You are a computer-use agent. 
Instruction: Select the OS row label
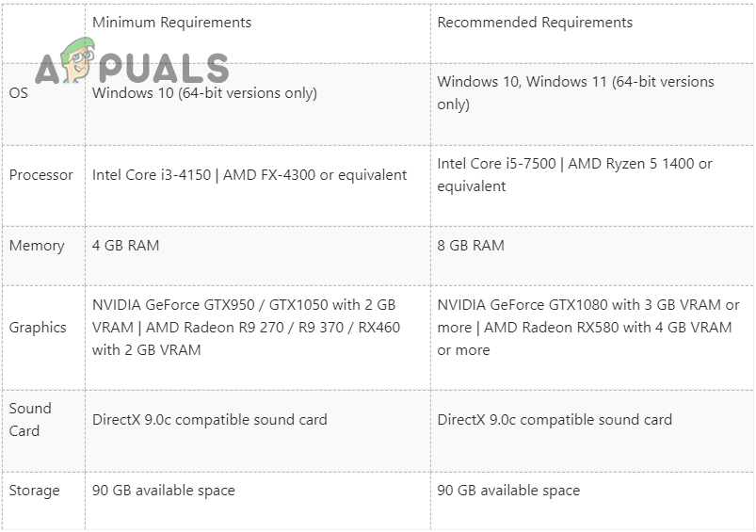point(19,93)
